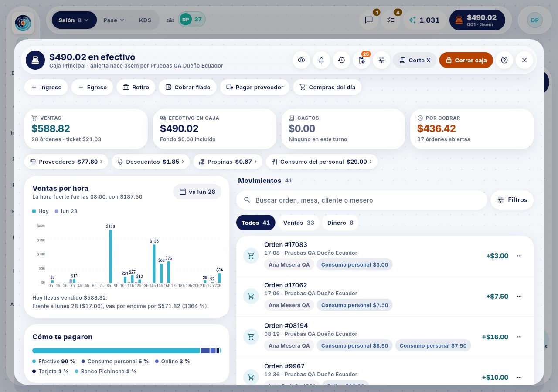Click the Corte X button
This screenshot has width=558, height=392.
tap(415, 60)
